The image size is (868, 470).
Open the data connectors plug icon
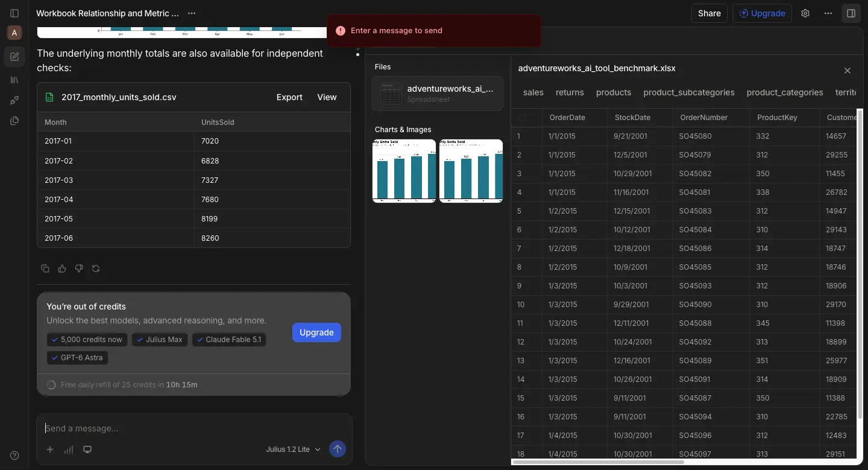coord(14,100)
